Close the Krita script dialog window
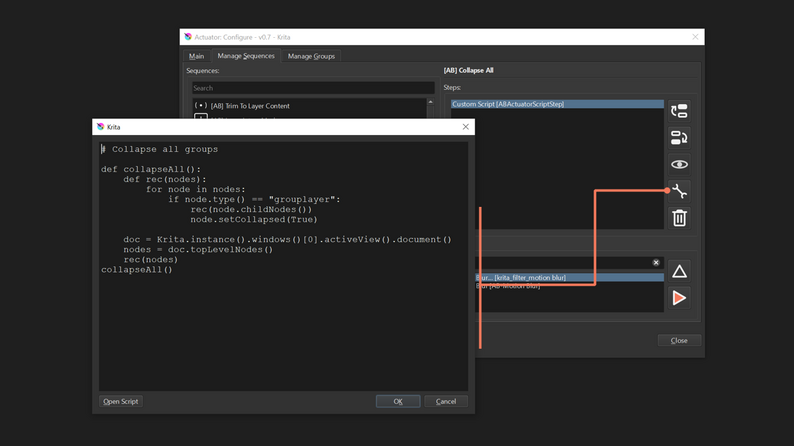Viewport: 794px width, 446px height. [465, 127]
